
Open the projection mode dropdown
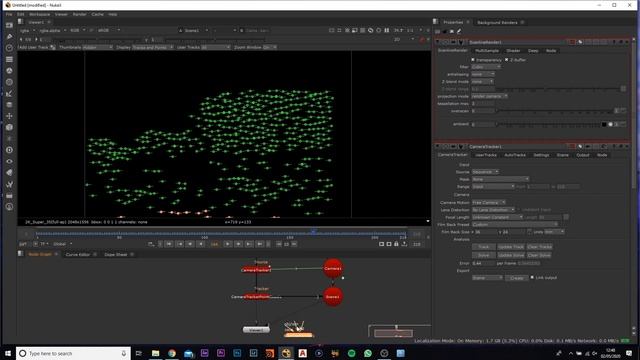point(489,96)
